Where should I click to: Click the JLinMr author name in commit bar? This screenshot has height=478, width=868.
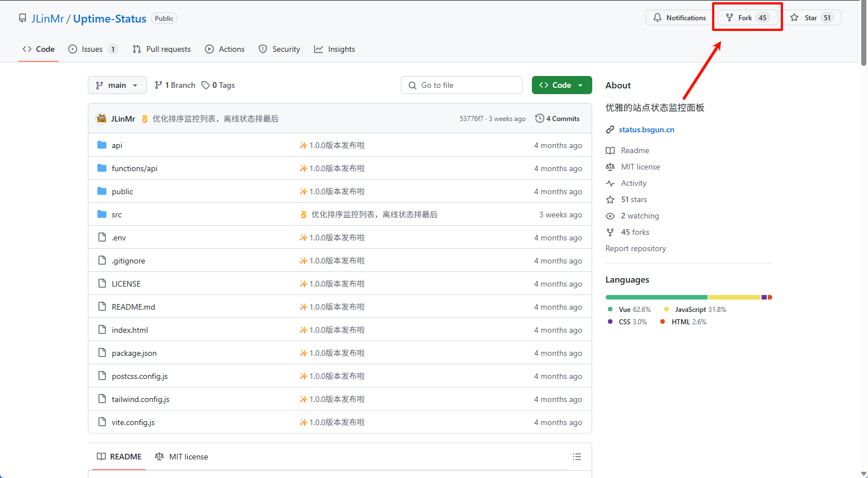[123, 119]
